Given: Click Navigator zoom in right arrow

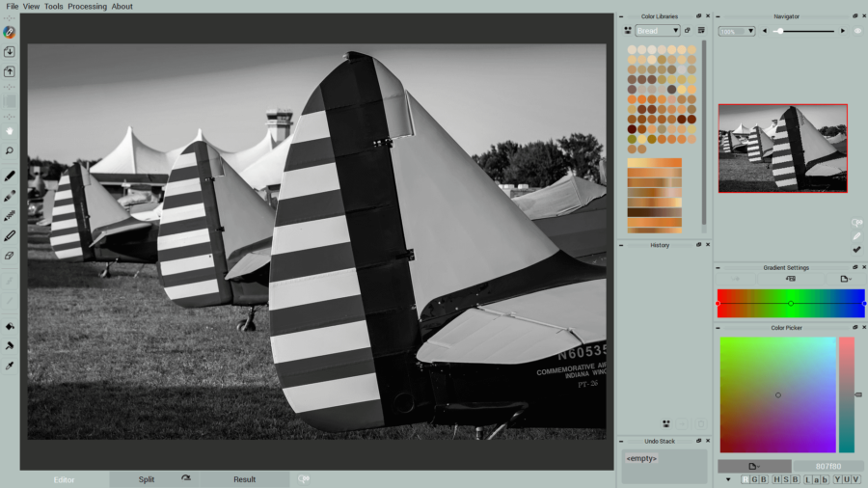Looking at the screenshot, I should point(843,31).
